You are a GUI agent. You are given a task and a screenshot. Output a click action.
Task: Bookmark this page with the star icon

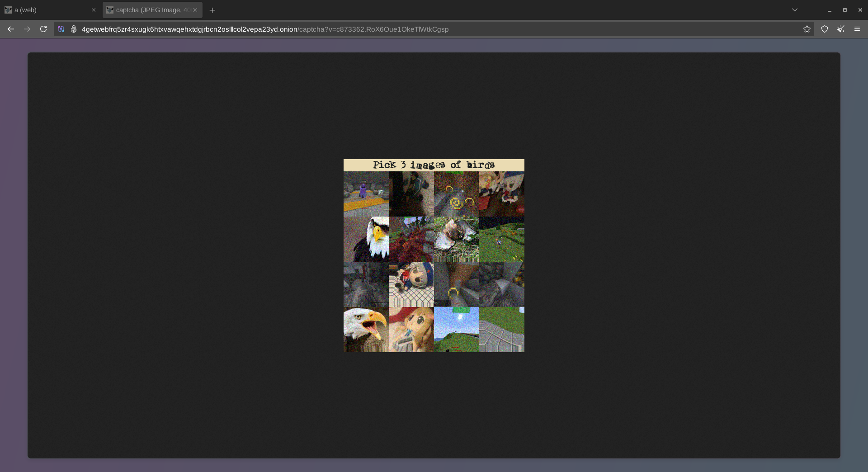pos(807,29)
